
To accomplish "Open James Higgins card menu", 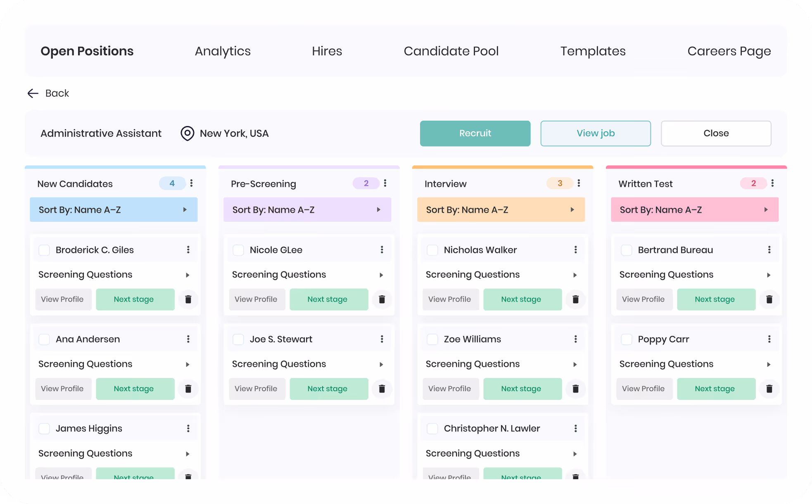I will coord(188,428).
